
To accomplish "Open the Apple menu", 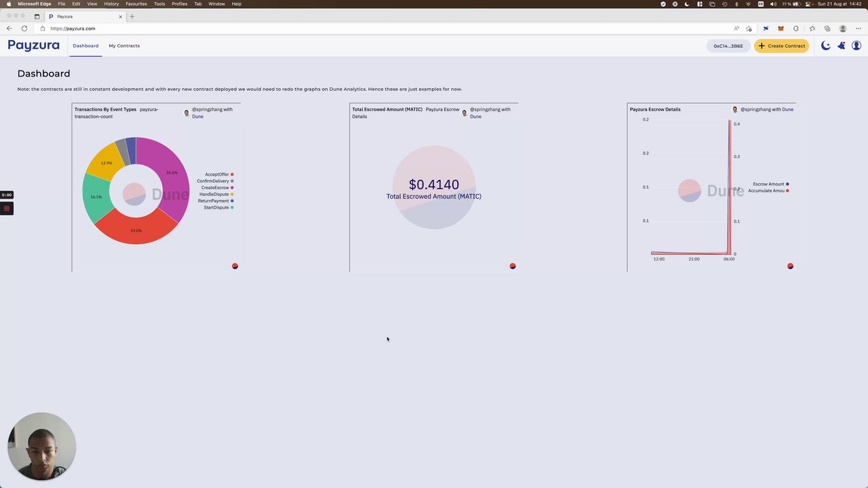I will coord(9,4).
